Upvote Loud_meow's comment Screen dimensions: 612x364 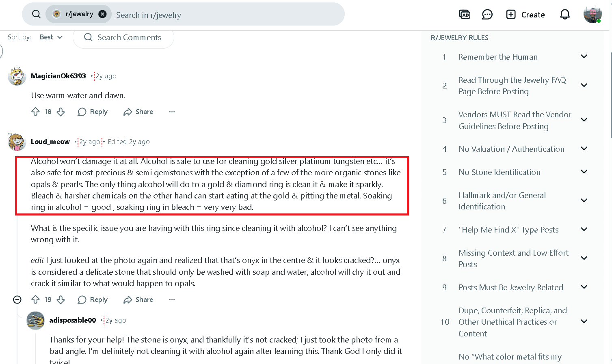click(x=36, y=299)
